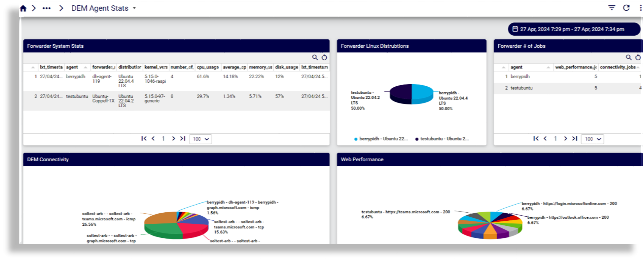Open the breadcrumb ellipsis menu
This screenshot has width=644, height=261.
pos(46,8)
